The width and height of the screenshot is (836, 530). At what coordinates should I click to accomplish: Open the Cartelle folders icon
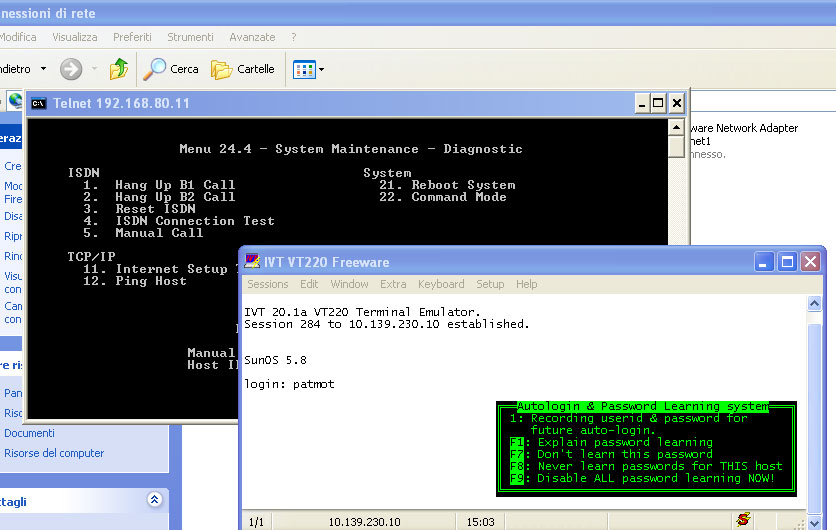[x=221, y=69]
